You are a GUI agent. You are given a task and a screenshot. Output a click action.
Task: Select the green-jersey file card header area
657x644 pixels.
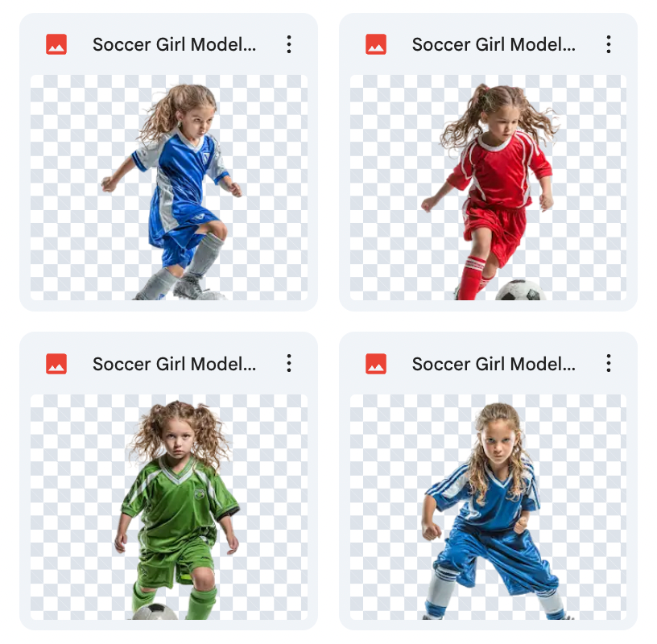(x=169, y=363)
